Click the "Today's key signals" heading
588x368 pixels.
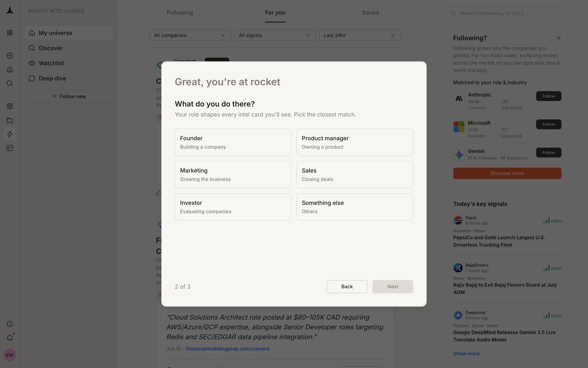point(480,204)
